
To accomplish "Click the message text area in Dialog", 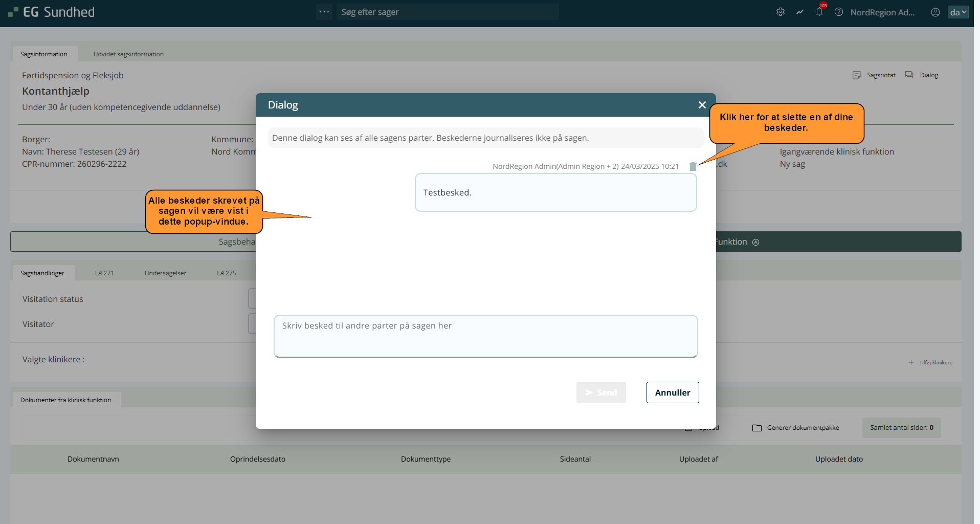I will pos(485,336).
